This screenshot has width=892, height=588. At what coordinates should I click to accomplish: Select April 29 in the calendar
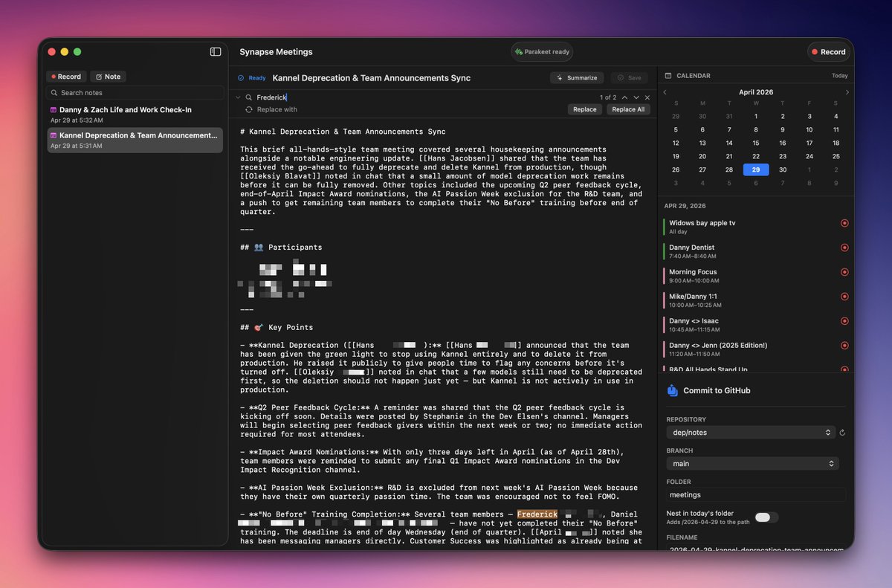tap(756, 169)
